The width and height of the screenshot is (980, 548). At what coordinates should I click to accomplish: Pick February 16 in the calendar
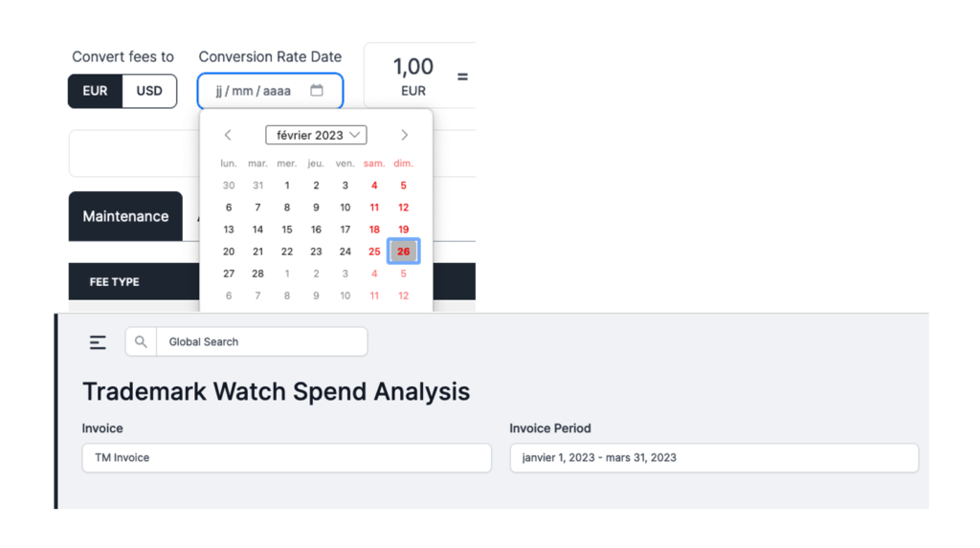[316, 230]
